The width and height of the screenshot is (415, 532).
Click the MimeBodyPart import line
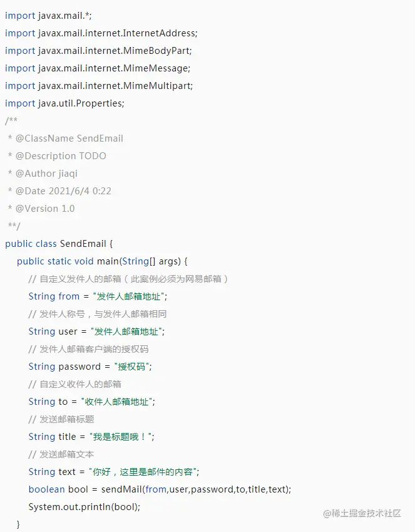coord(98,51)
